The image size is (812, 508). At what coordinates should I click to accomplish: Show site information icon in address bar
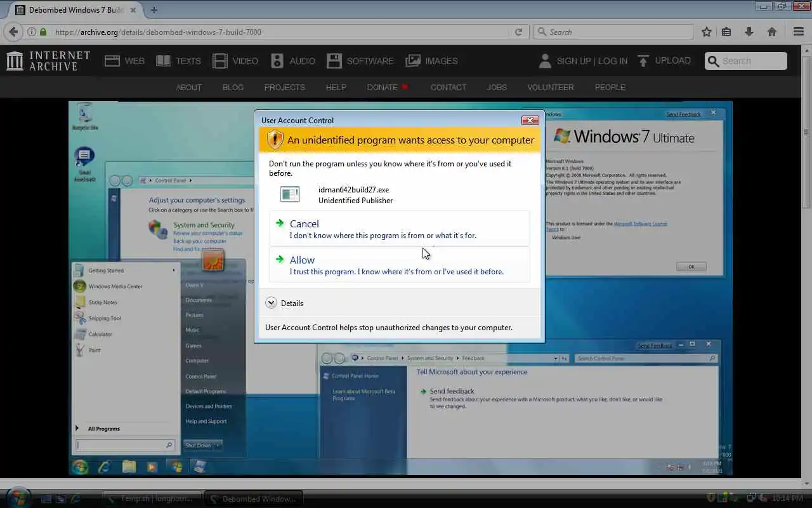(x=32, y=32)
